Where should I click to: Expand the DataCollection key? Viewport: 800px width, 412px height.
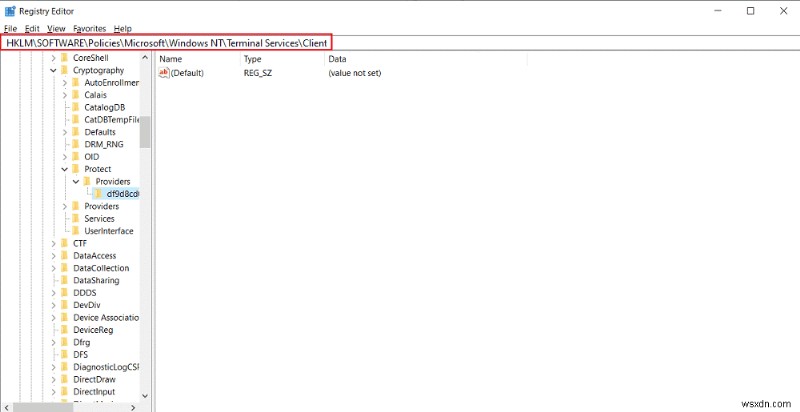(x=54, y=268)
